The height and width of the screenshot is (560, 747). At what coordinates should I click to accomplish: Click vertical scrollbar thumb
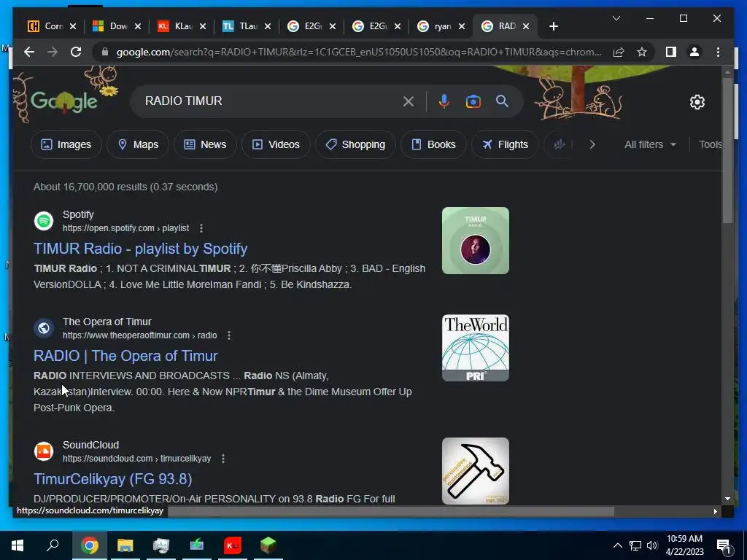pyautogui.click(x=727, y=150)
